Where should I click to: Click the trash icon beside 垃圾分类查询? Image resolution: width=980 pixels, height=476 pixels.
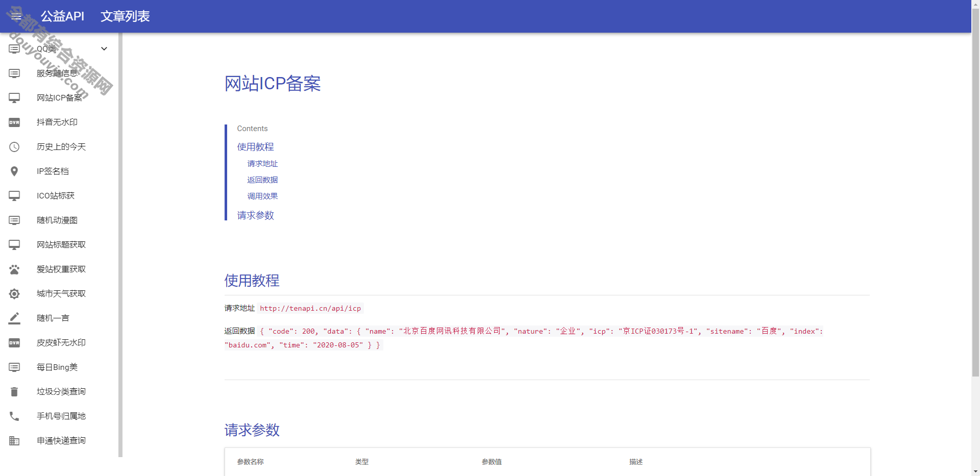point(14,392)
